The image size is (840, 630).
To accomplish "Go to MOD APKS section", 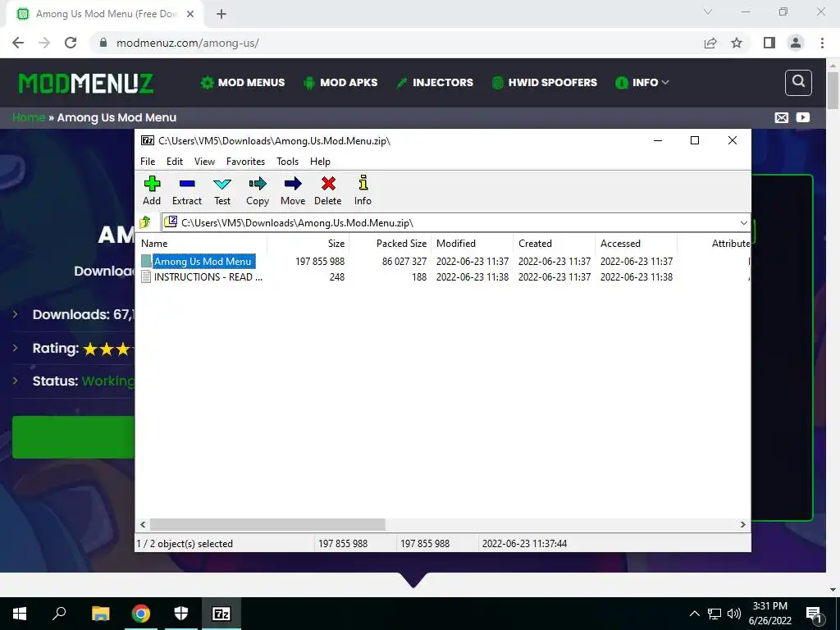I will click(x=340, y=83).
